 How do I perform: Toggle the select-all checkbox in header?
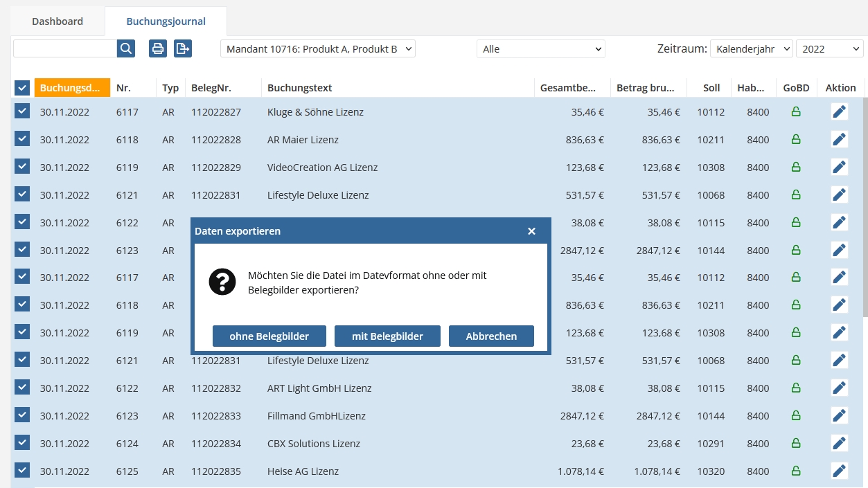22,88
